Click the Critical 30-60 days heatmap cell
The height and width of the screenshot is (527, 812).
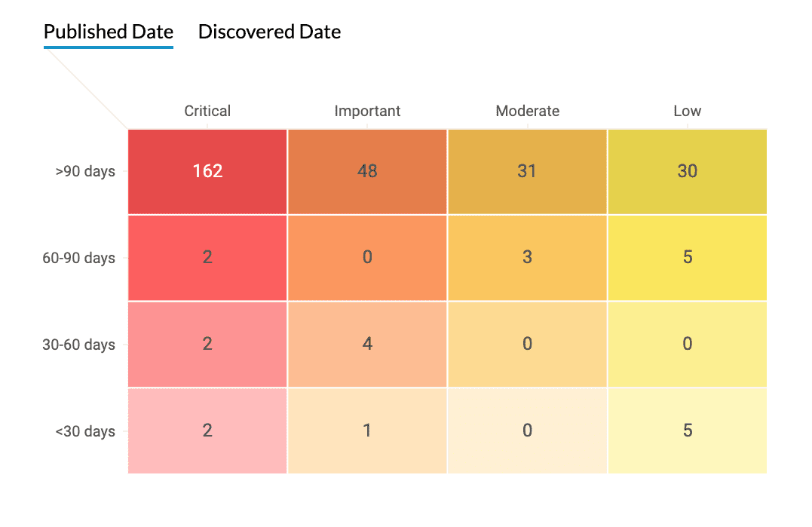click(x=207, y=345)
